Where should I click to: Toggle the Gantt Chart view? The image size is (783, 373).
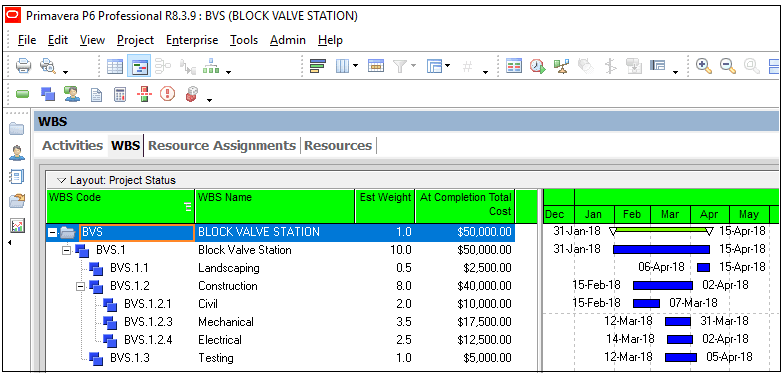click(x=138, y=66)
